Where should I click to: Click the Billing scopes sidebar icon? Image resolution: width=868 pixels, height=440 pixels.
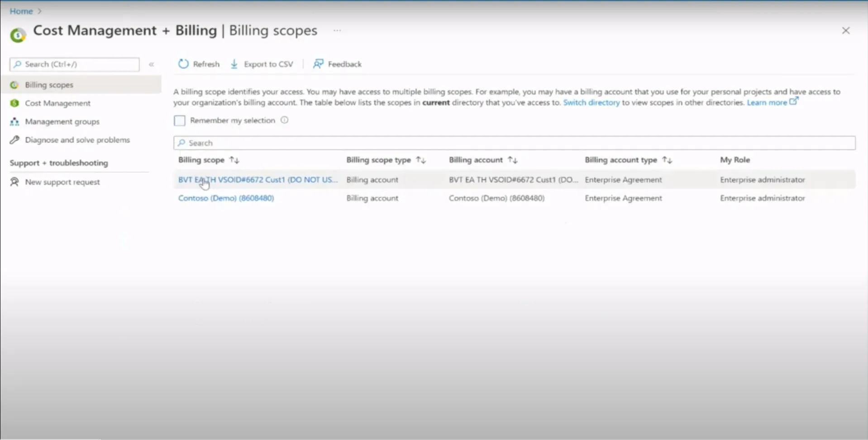point(14,85)
